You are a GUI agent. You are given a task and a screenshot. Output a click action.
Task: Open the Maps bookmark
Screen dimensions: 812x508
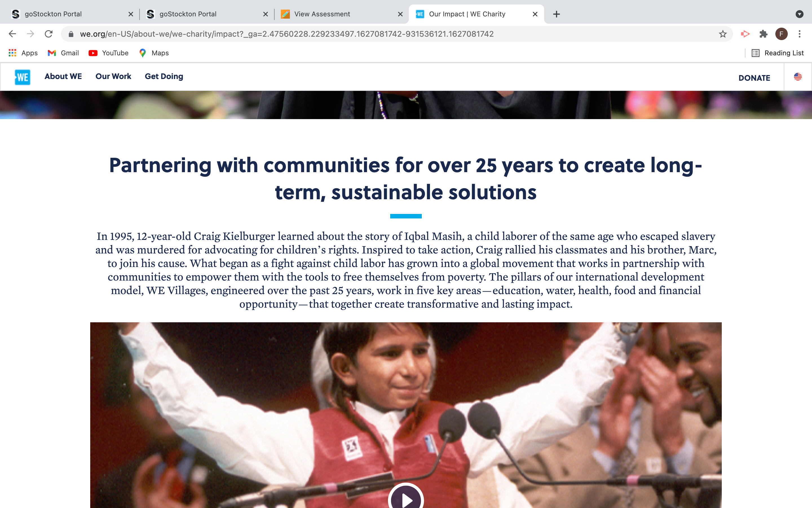pos(154,53)
